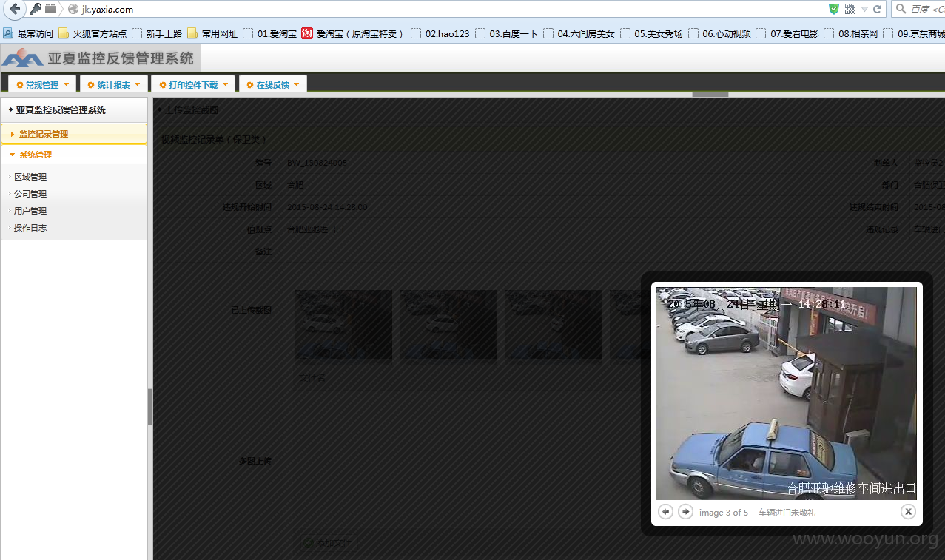Screen dimensions: 945x560
Task: Reload the page with the refresh icon
Action: tap(878, 9)
